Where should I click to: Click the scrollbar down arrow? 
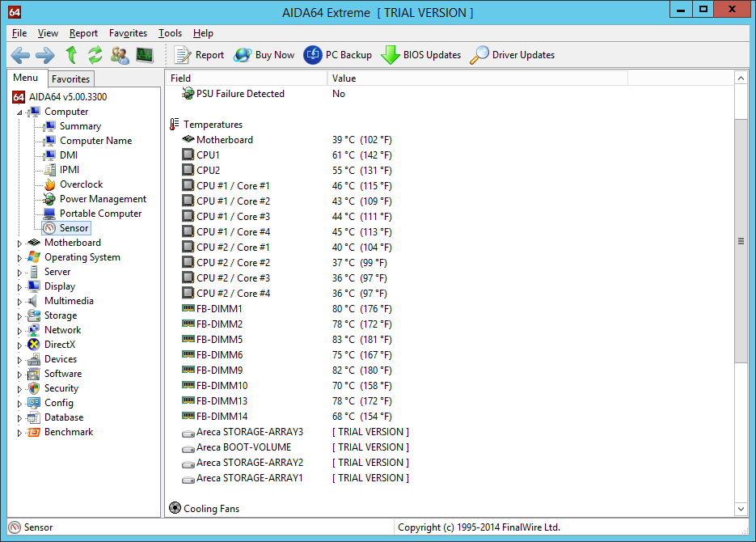click(741, 509)
